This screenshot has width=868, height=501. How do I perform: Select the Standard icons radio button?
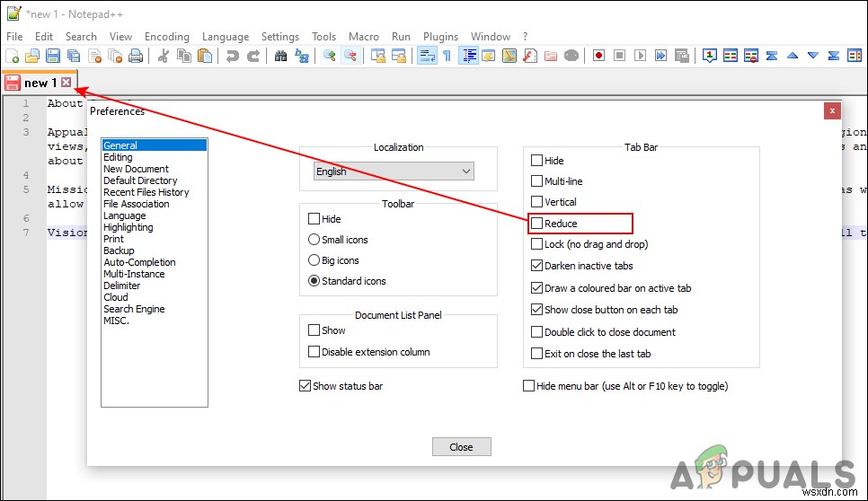314,281
